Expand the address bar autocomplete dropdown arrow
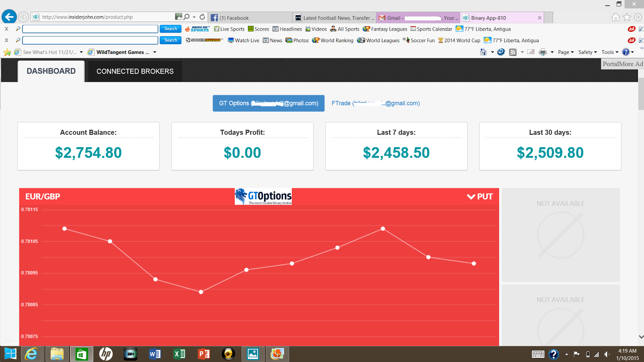 tap(194, 17)
